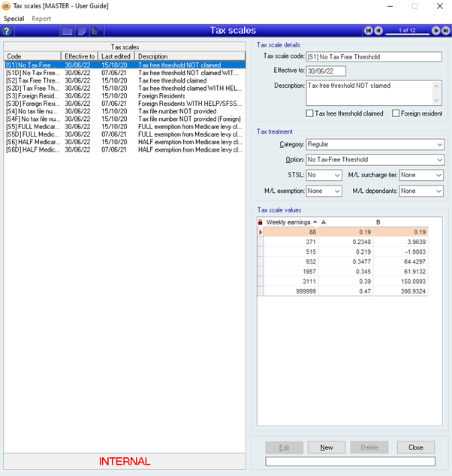Enable the Foreign resident checkbox

tap(396, 113)
